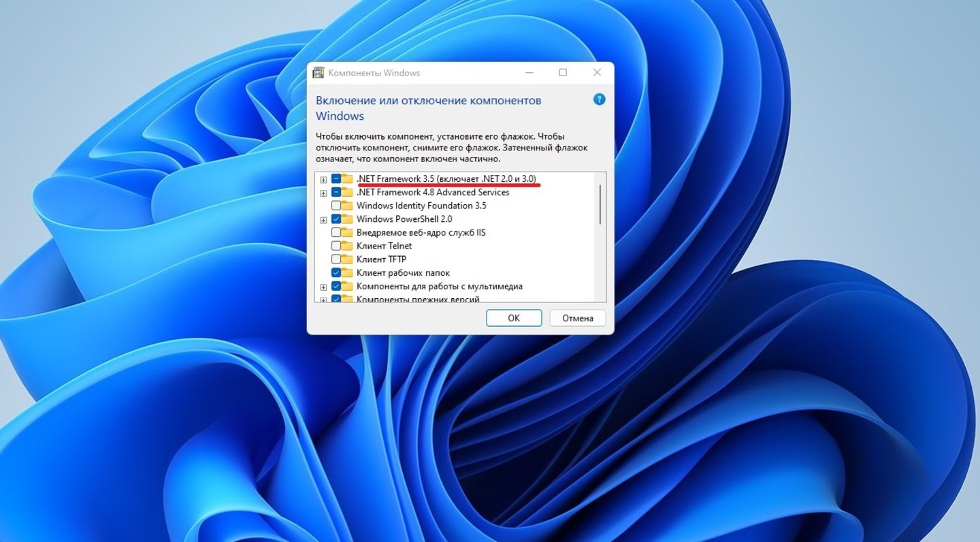Click folder icon beside Windows Identity Foundation 3.5

[348, 206]
